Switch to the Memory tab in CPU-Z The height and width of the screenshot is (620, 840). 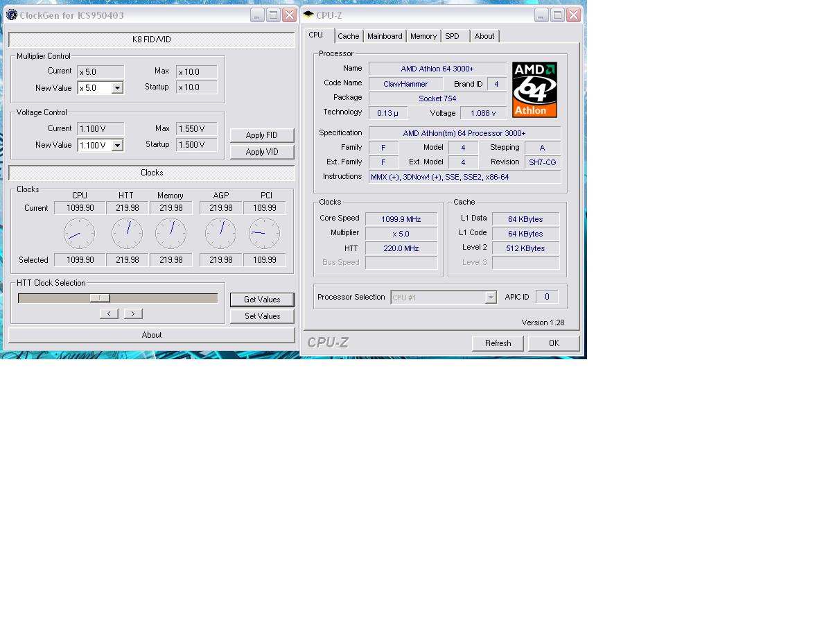pos(423,36)
